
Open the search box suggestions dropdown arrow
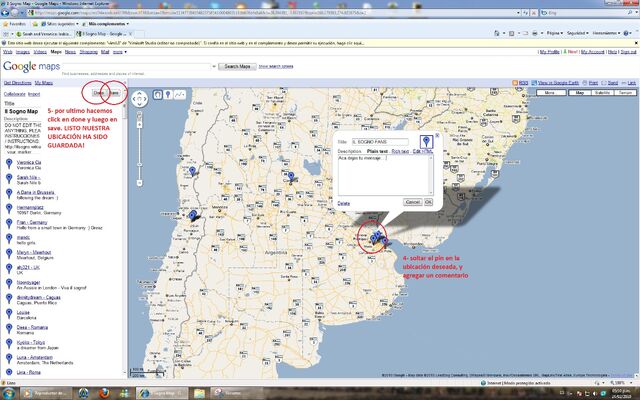(x=214, y=67)
